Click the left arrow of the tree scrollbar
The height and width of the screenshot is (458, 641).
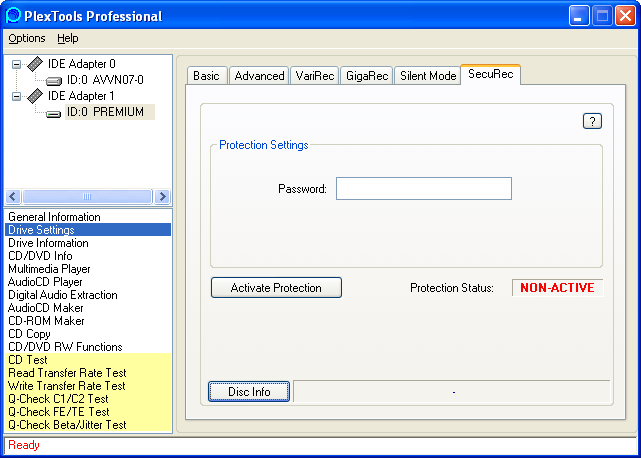pyautogui.click(x=13, y=197)
